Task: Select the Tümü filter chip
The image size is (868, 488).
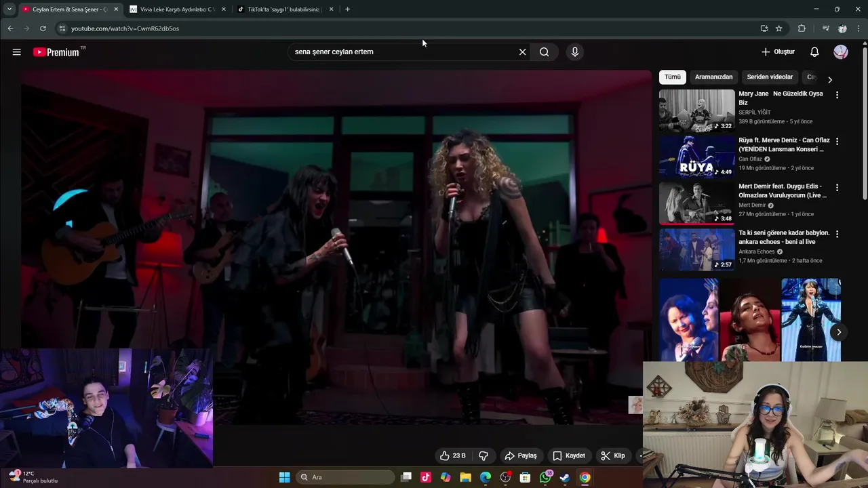Action: (672, 77)
